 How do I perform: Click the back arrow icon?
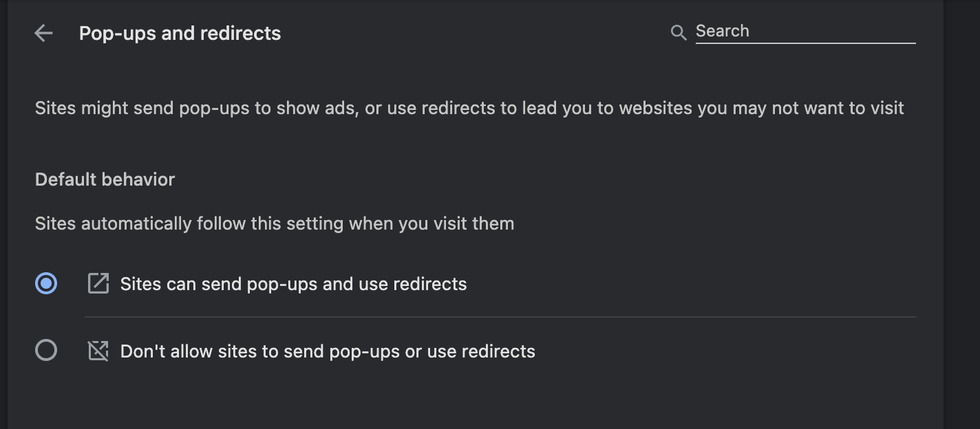pos(43,33)
